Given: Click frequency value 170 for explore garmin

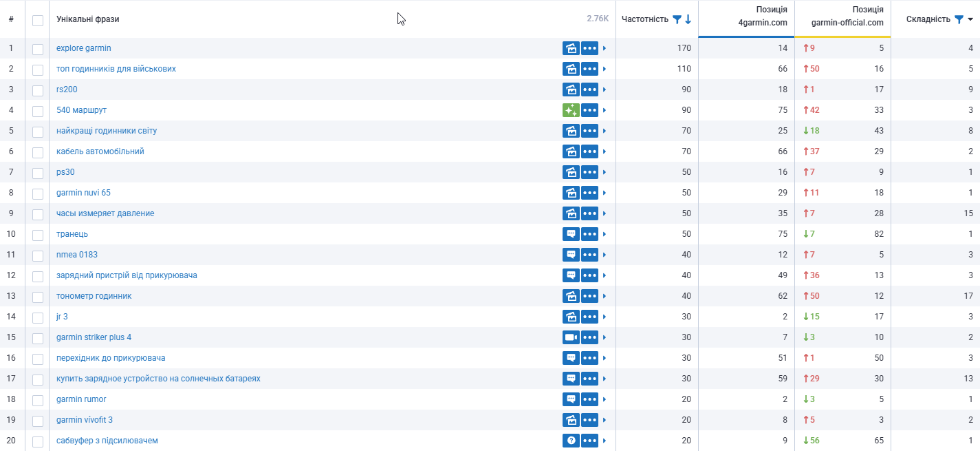Looking at the screenshot, I should pos(684,48).
